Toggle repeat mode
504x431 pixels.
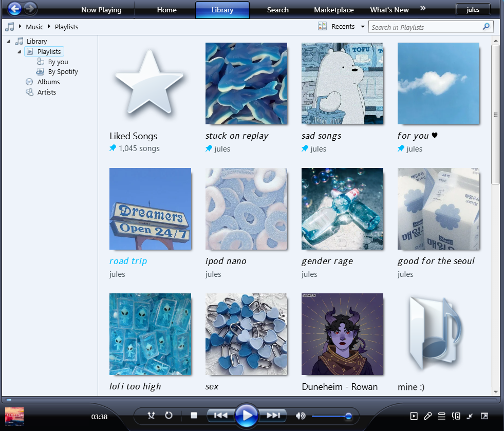[x=169, y=416]
